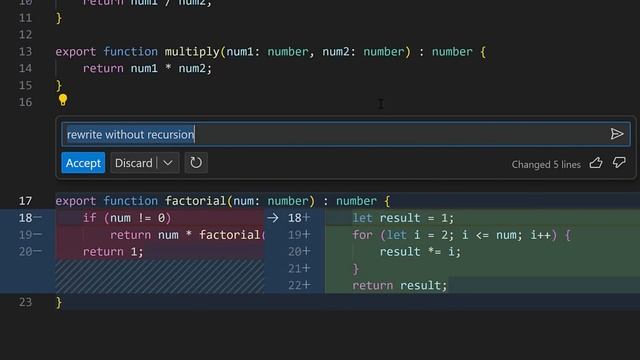Click removed line 20- in gutter

pyautogui.click(x=30, y=251)
